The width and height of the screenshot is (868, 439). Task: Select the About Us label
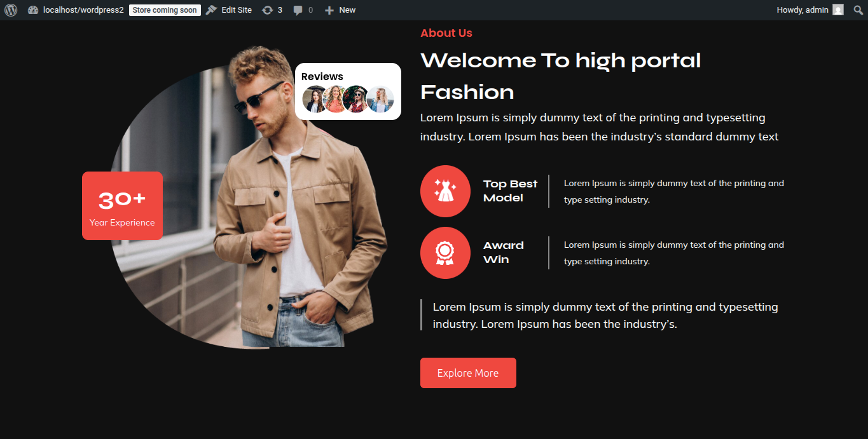pyautogui.click(x=446, y=33)
